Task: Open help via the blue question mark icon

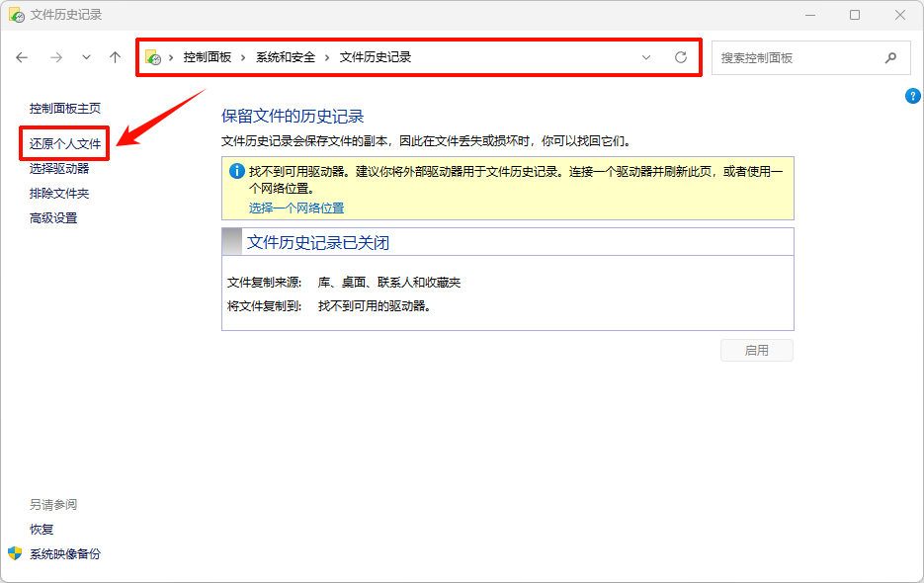Action: [x=912, y=95]
